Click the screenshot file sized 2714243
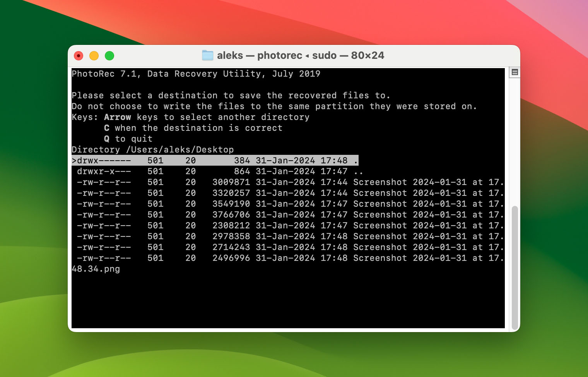 (x=288, y=247)
